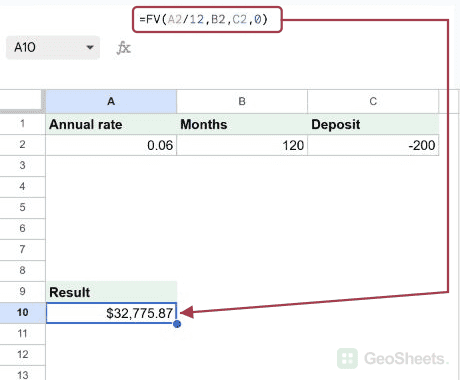Select row 4 header
Image resolution: width=460 pixels, height=380 pixels.
pos(22,187)
